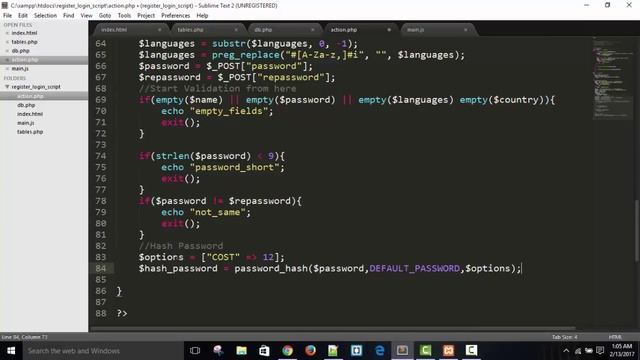Viewport: 640px width, 360px height.
Task: Open the Preferences menu
Action: pos(176,16)
